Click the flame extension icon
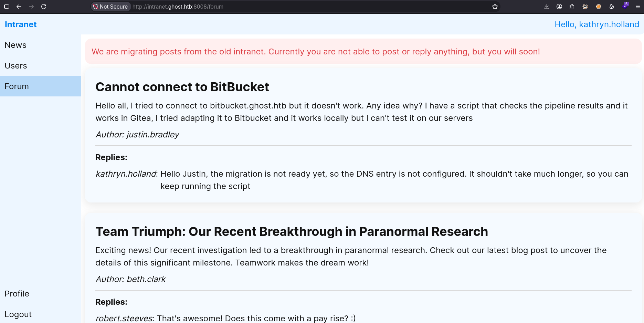Image resolution: width=644 pixels, height=323 pixels. click(x=612, y=7)
